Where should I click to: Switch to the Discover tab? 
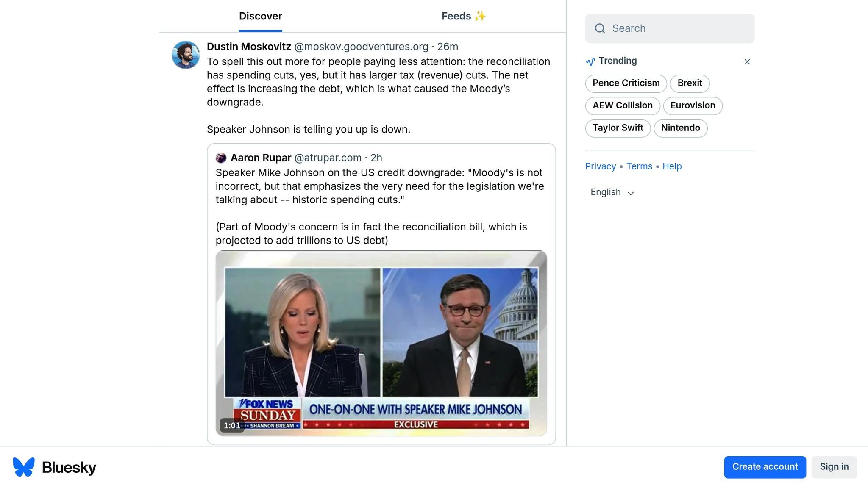coord(260,16)
